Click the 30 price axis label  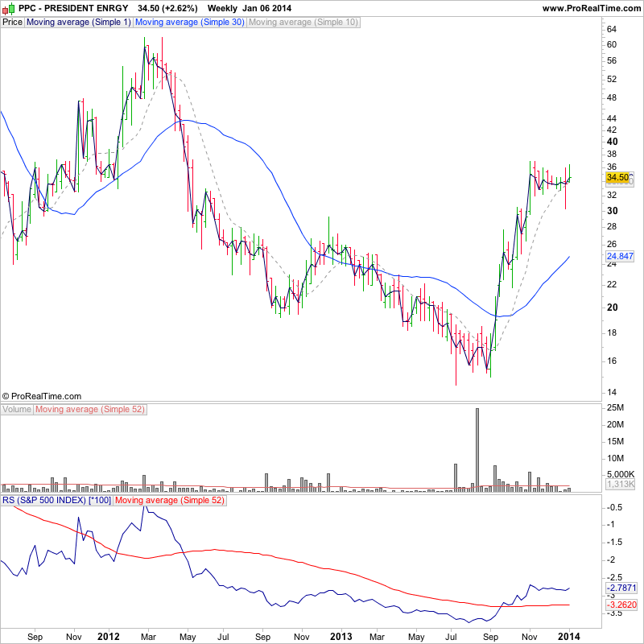[x=612, y=211]
